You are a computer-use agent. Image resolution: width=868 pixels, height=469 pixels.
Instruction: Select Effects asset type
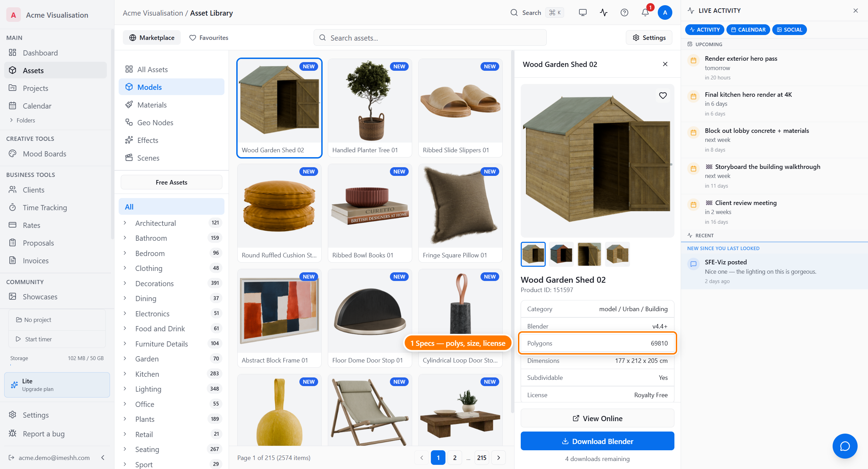click(x=171, y=140)
